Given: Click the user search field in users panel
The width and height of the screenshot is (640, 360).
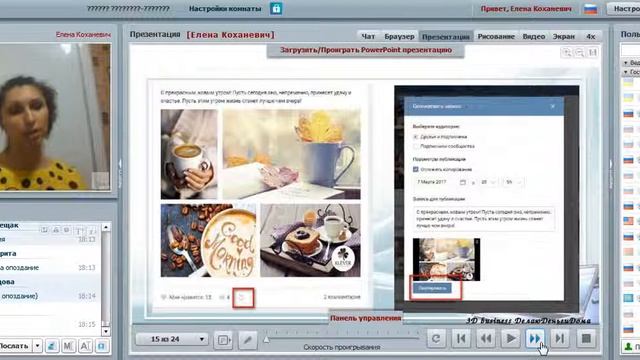Looking at the screenshot, I should tap(630, 50).
